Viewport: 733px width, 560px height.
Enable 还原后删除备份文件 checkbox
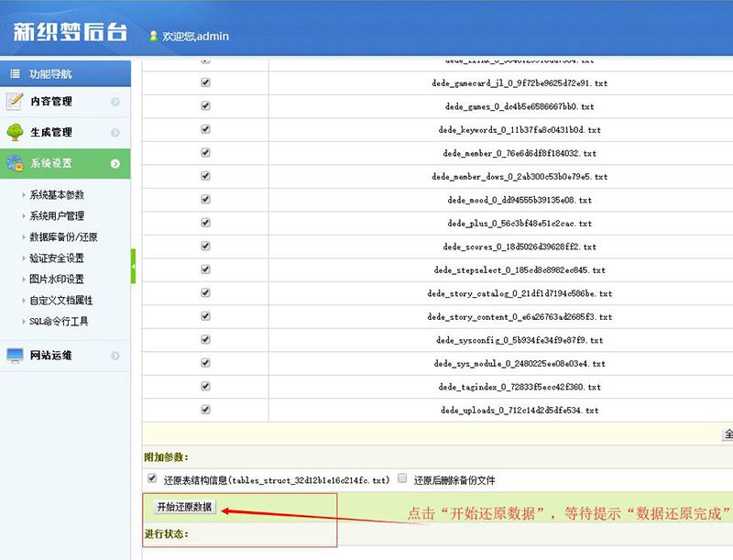(x=401, y=478)
